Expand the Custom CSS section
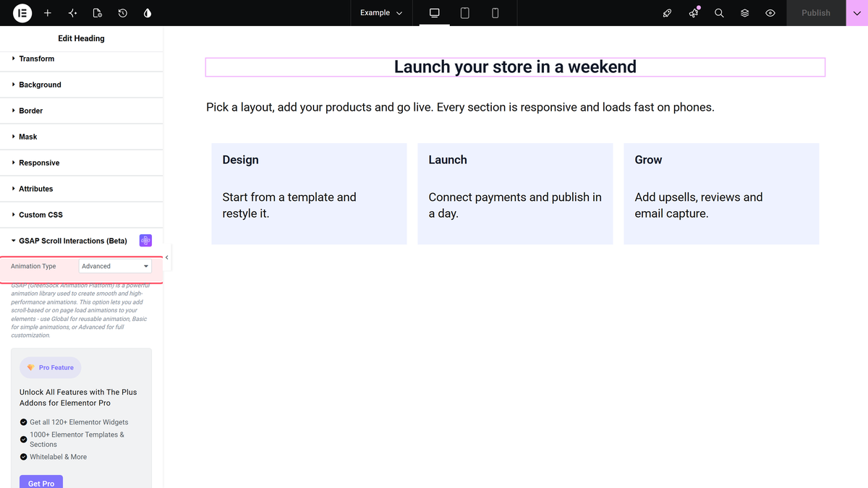868x488 pixels. 82,215
